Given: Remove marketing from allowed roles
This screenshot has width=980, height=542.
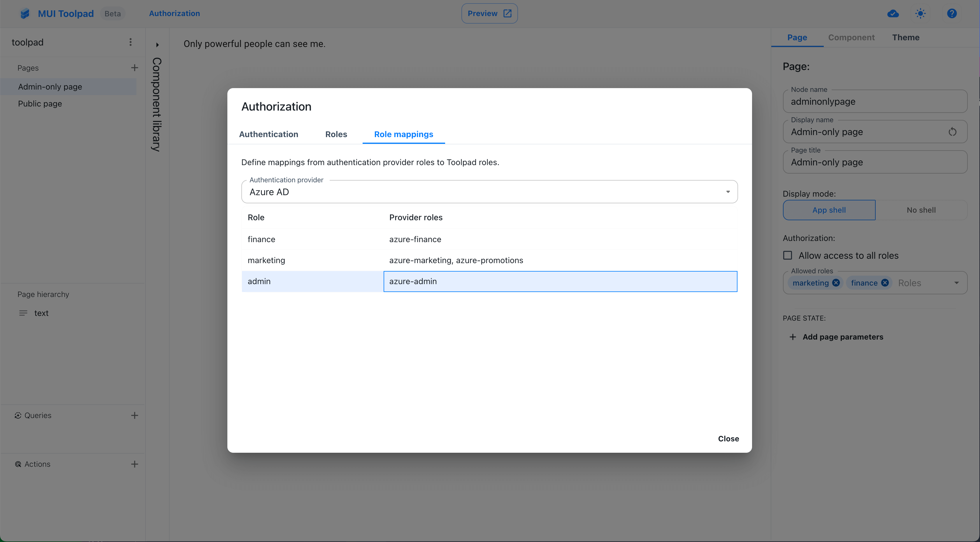Looking at the screenshot, I should [x=837, y=282].
